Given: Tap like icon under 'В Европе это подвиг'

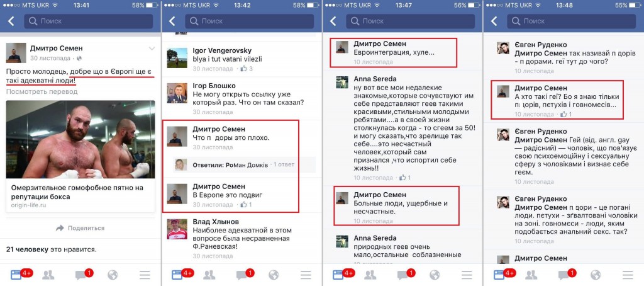Looking at the screenshot, I should [x=243, y=204].
